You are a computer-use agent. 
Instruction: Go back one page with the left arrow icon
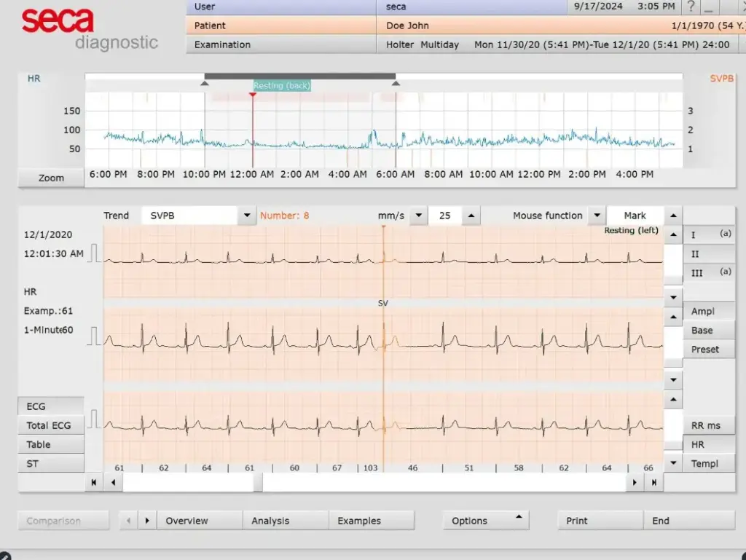113,482
